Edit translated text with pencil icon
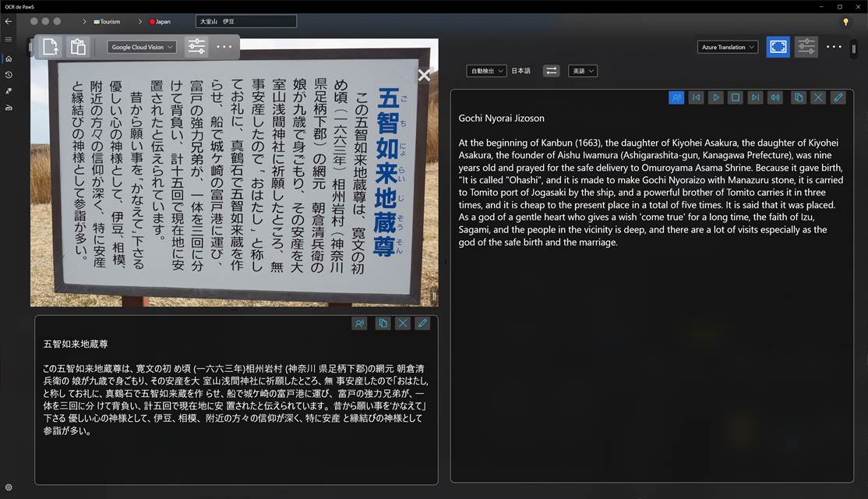 (x=838, y=97)
